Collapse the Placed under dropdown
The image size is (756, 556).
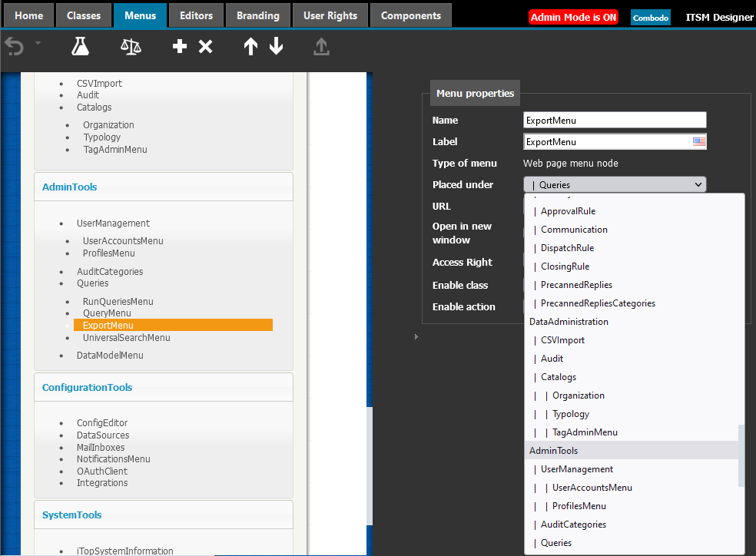[x=698, y=184]
